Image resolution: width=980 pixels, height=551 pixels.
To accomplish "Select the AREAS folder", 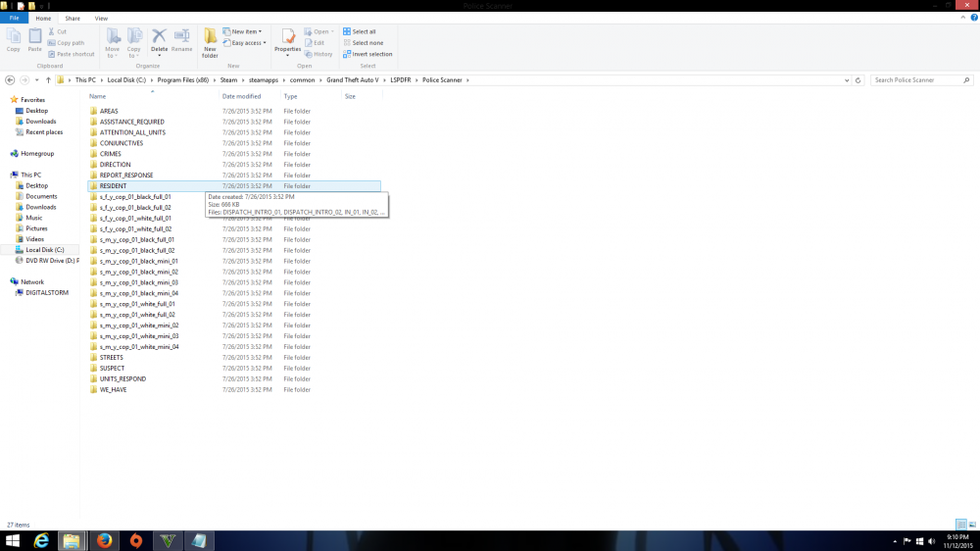I will pos(109,111).
